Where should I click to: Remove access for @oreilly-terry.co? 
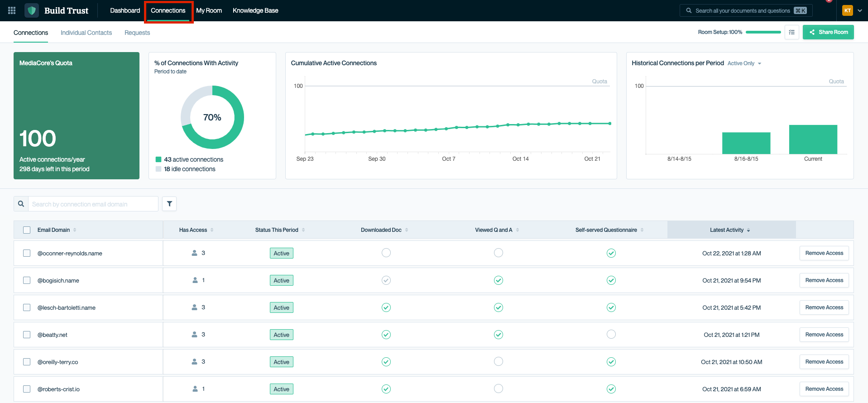pos(824,362)
